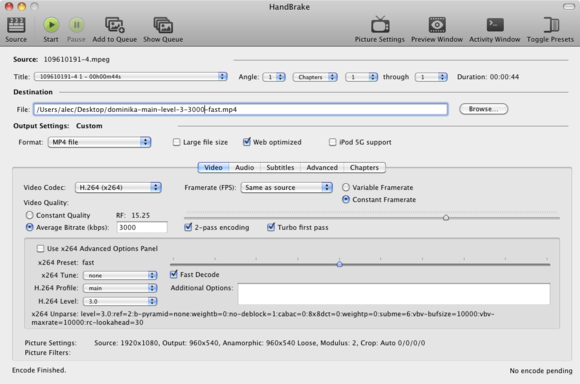This screenshot has height=384, width=580.
Task: Click the Average Bitrate value field
Action: 142,227
